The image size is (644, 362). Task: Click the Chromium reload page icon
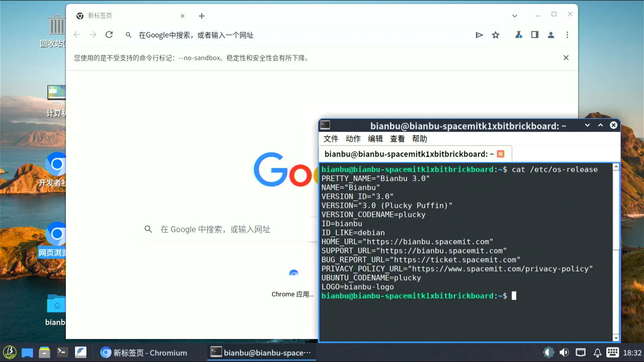click(x=109, y=35)
